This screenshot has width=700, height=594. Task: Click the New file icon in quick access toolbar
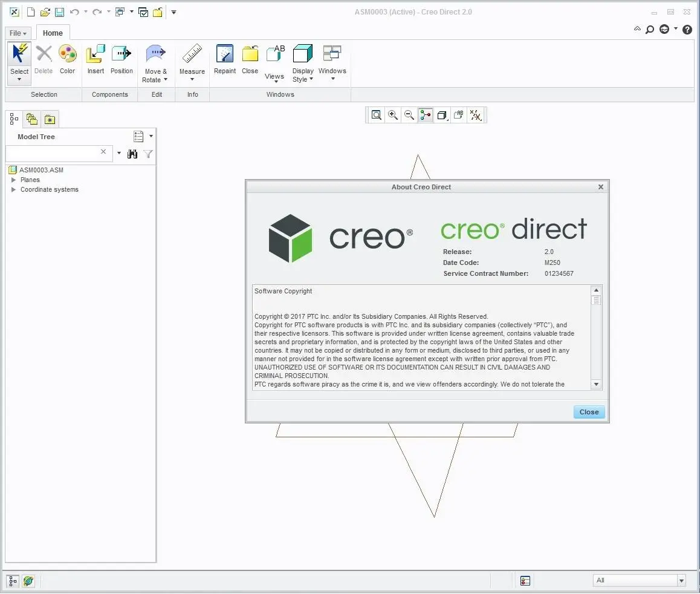(x=31, y=12)
